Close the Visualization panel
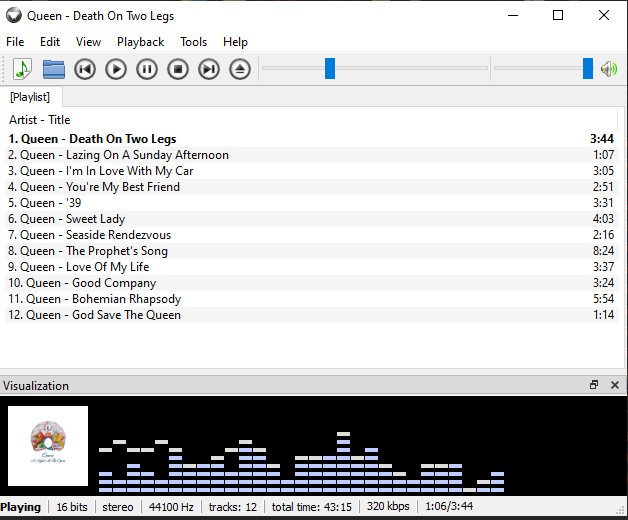The width and height of the screenshot is (628, 520). click(x=615, y=385)
